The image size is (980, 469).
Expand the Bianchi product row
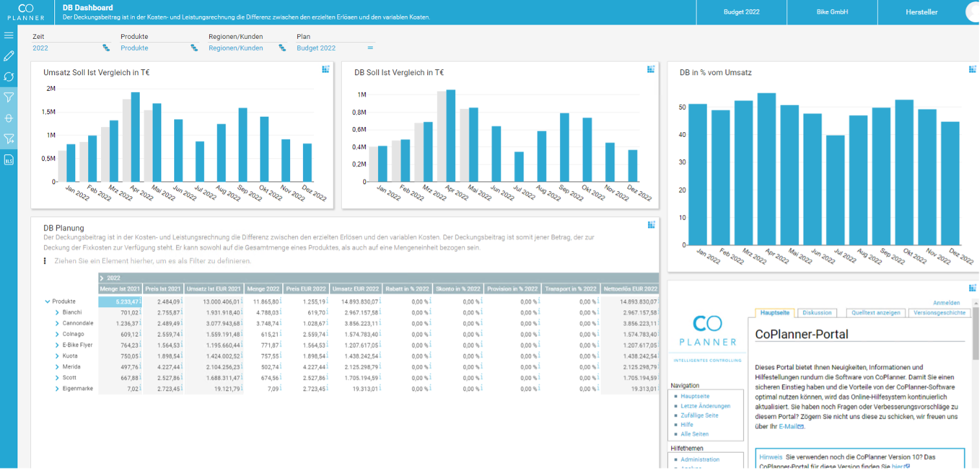tap(57, 312)
